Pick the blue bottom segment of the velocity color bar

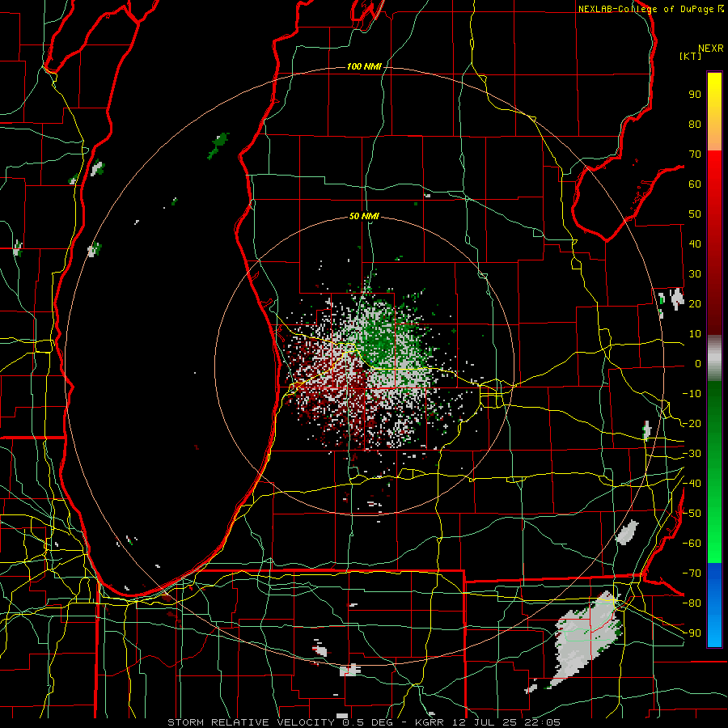(714, 605)
